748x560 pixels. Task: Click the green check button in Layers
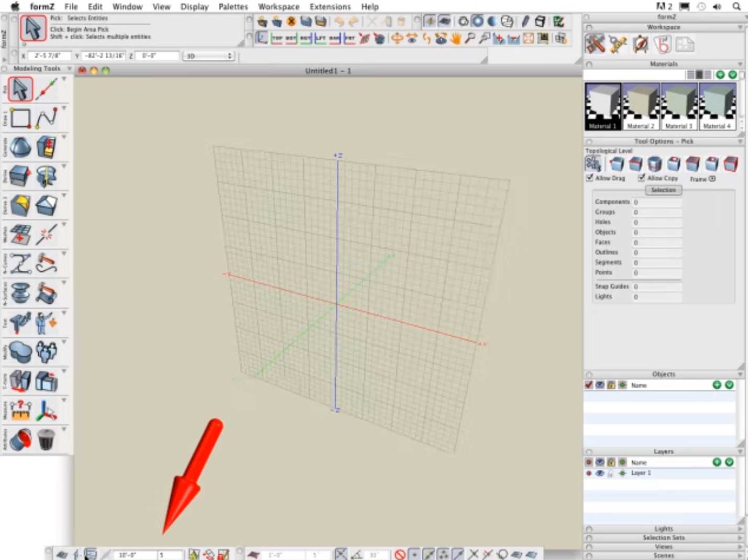pos(729,463)
